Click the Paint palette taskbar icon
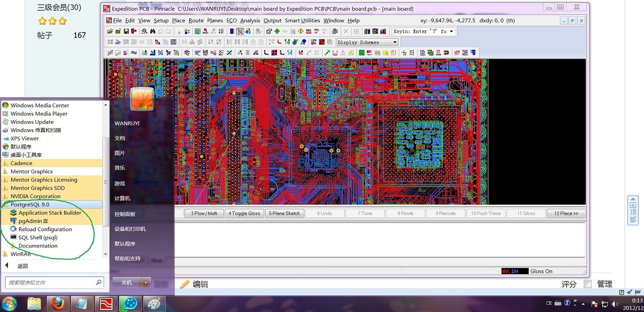This screenshot has width=644, height=312. click(154, 303)
